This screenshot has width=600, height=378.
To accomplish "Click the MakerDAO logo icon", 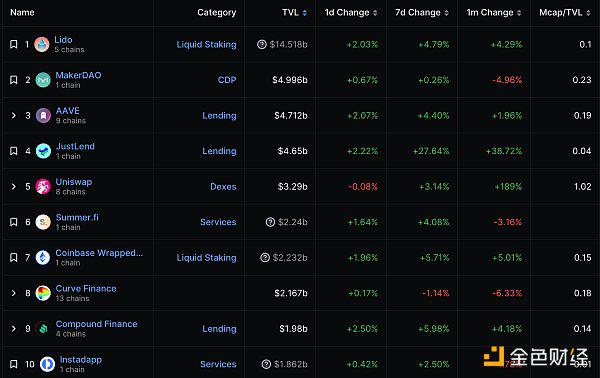I will (x=43, y=80).
